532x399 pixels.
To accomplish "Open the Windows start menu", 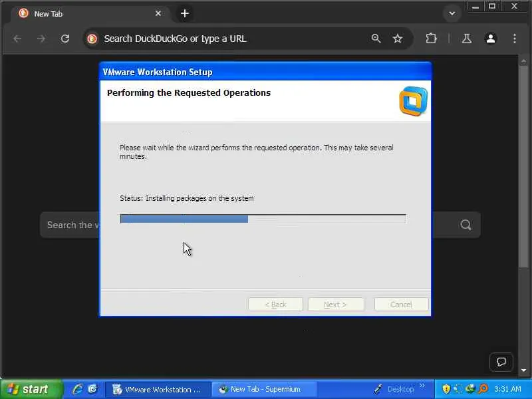I will click(31, 389).
